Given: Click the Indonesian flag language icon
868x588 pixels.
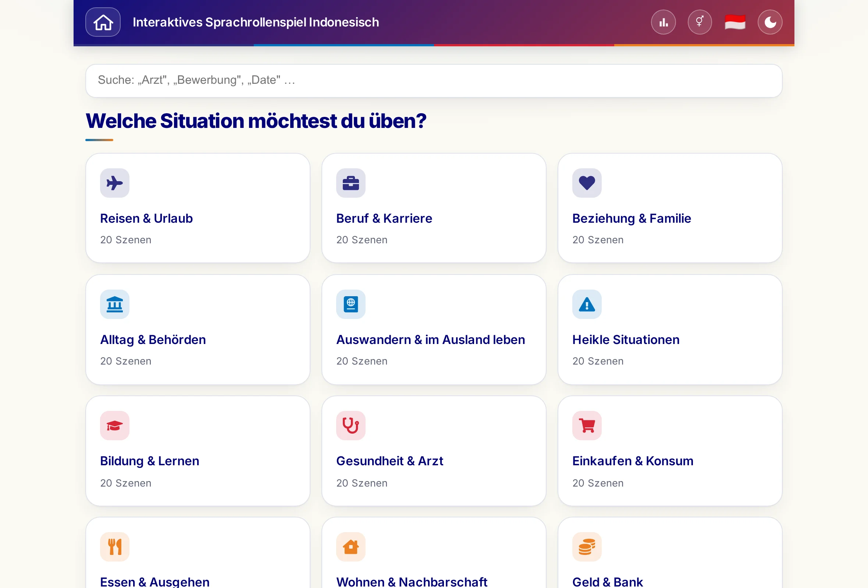Looking at the screenshot, I should click(734, 22).
